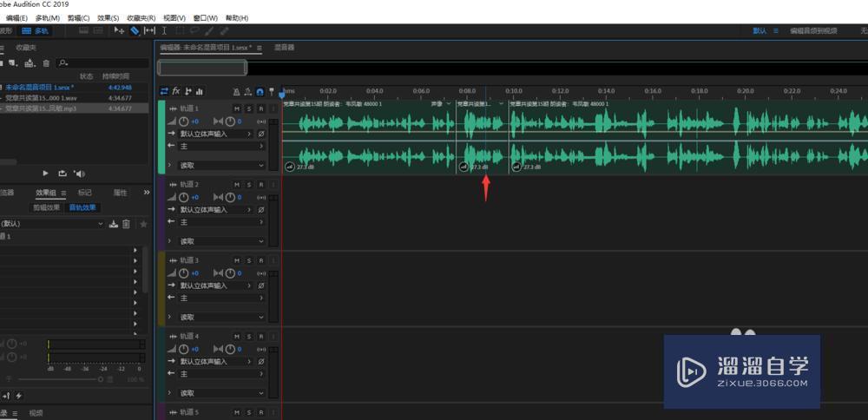Toggle snapping with the magnet icon
The height and width of the screenshot is (420, 868).
tap(260, 91)
